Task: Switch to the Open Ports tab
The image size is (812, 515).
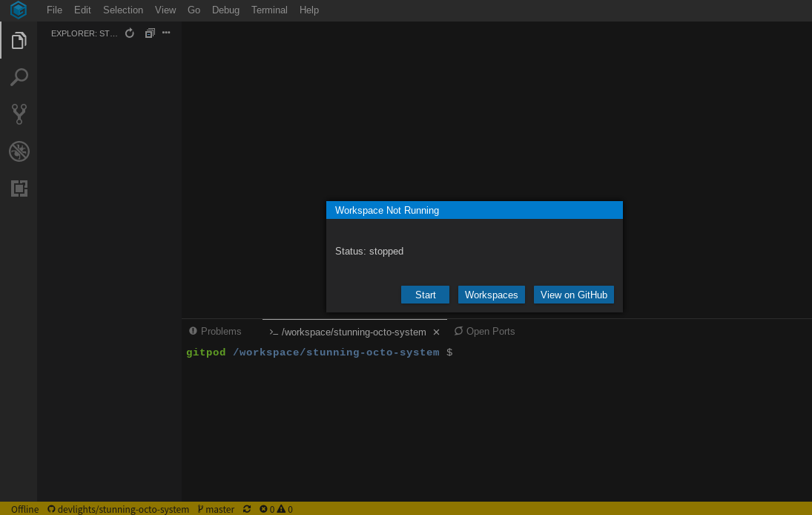Action: 485,331
